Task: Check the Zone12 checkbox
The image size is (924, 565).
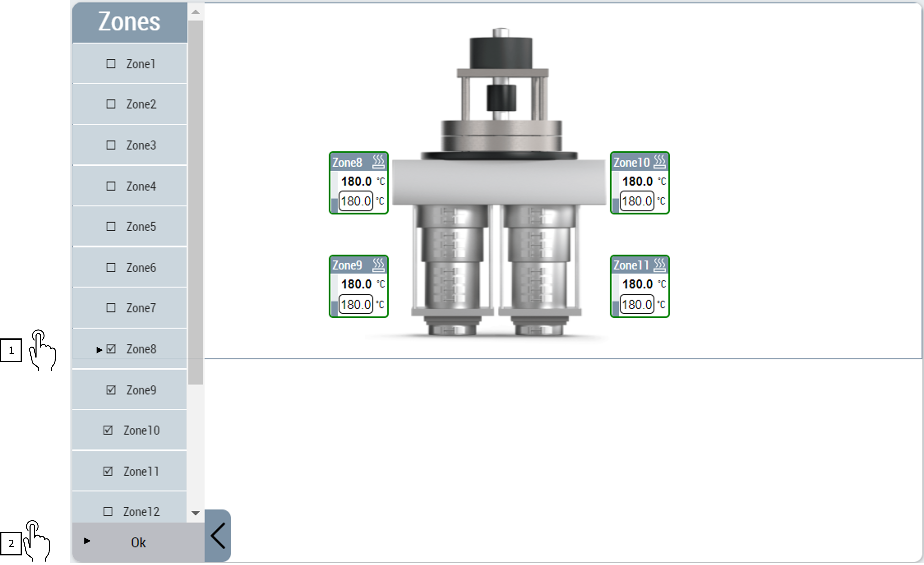Action: pos(108,511)
